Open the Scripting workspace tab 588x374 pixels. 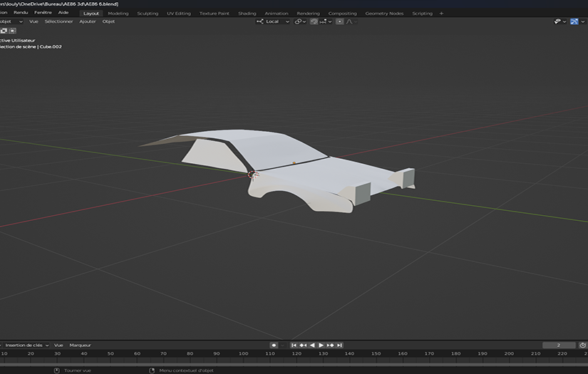[x=422, y=13]
